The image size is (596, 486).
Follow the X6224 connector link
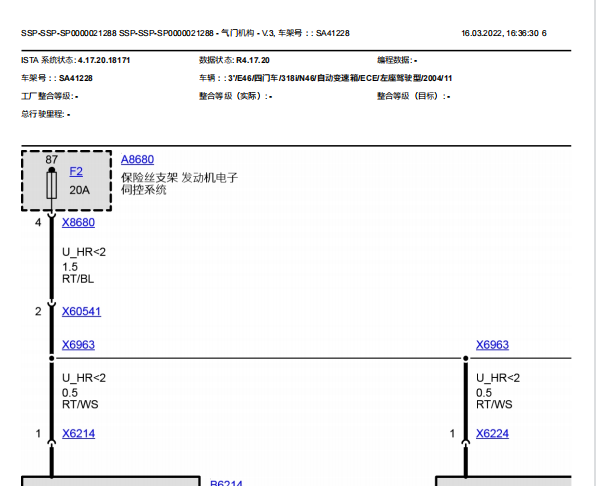click(492, 434)
